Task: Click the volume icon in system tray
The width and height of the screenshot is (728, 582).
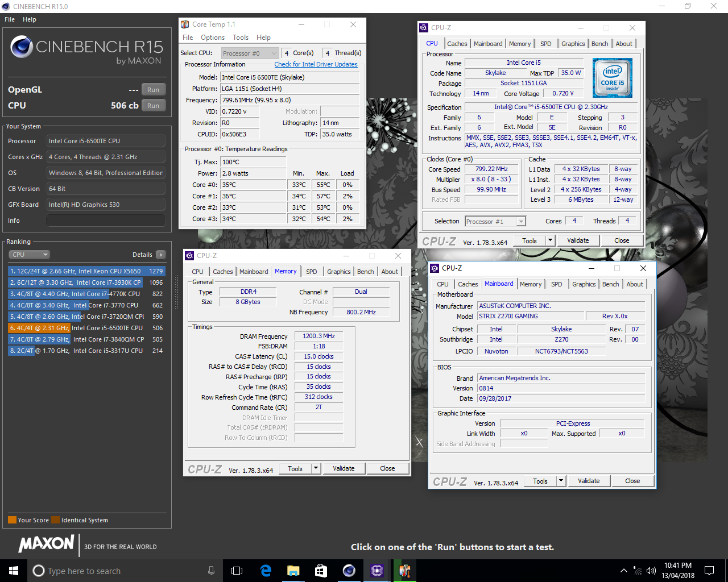Action: pyautogui.click(x=651, y=571)
